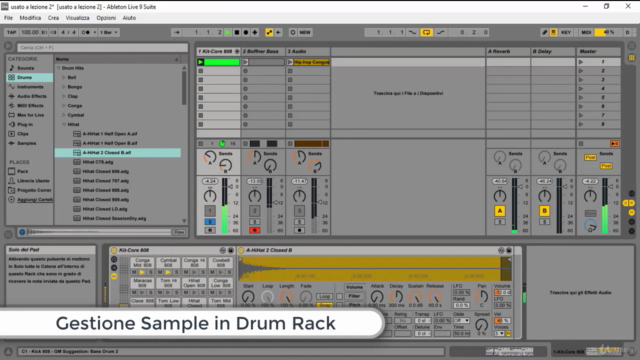Open the Modifica menu
The width and height of the screenshot is (640, 360).
tap(30, 18)
